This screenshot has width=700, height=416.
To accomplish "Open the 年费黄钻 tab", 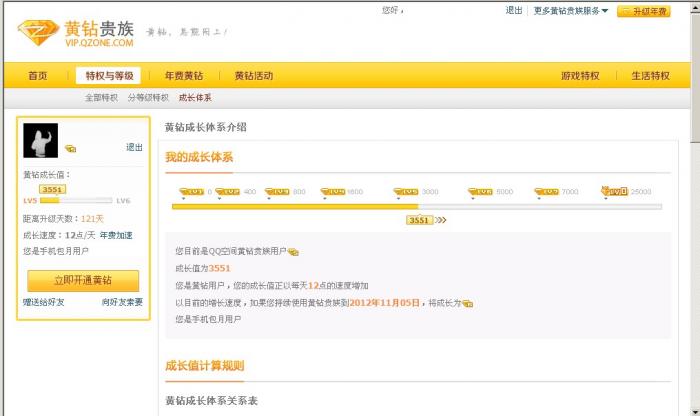I will tap(184, 76).
